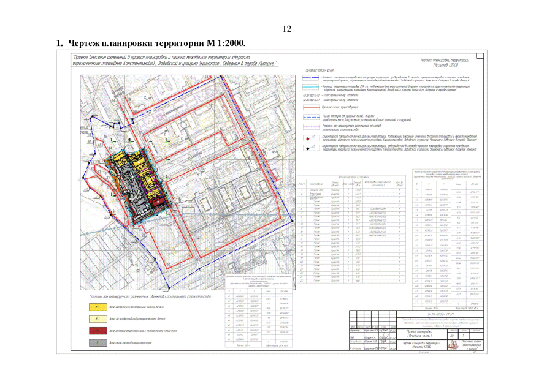
Task: Click the city emblem in title block
Action: [452, 345]
